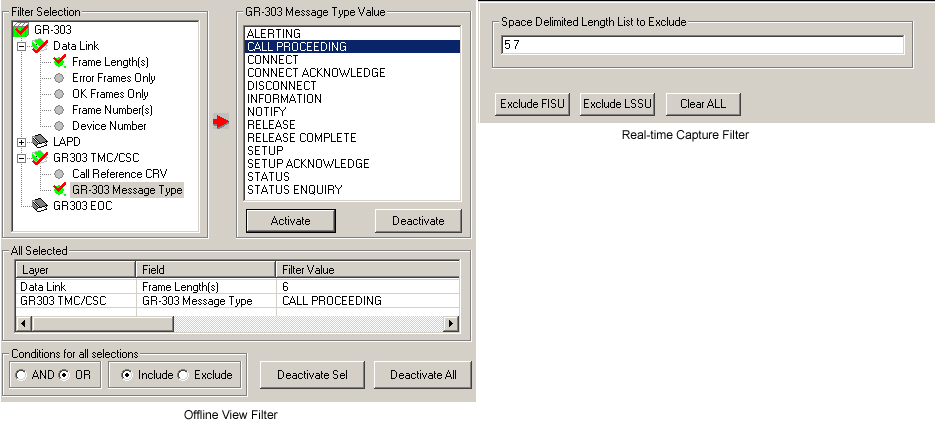The height and width of the screenshot is (424, 935).
Task: Select STATUS message type
Action: coord(352,177)
